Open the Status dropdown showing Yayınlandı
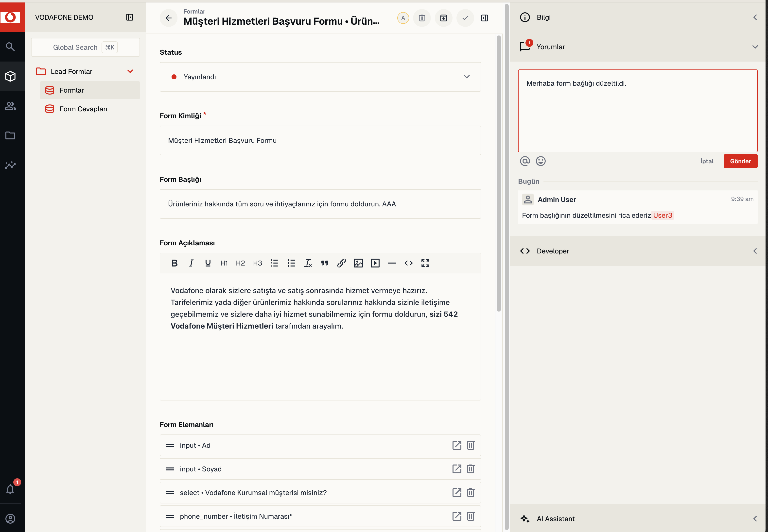The height and width of the screenshot is (532, 768). 320,77
